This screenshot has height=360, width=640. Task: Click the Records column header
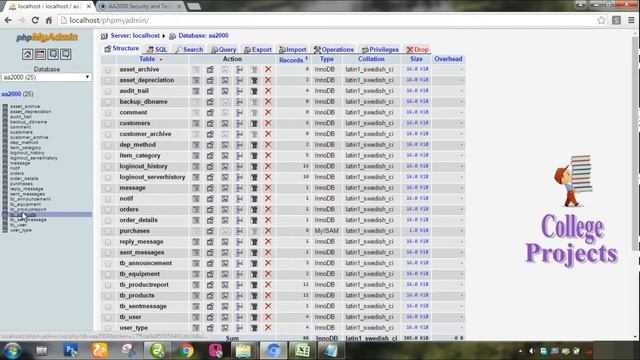click(x=291, y=60)
